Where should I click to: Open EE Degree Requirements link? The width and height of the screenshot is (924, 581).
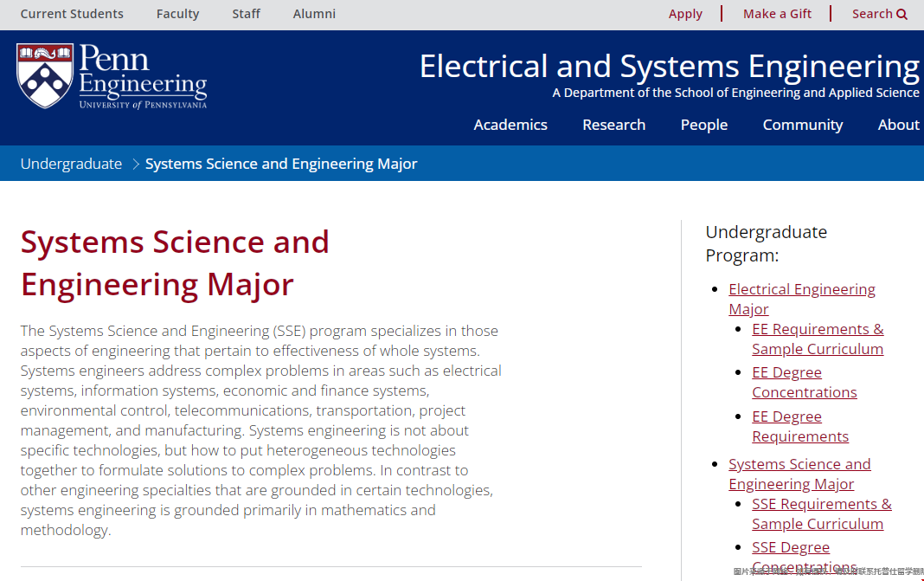[x=800, y=427]
